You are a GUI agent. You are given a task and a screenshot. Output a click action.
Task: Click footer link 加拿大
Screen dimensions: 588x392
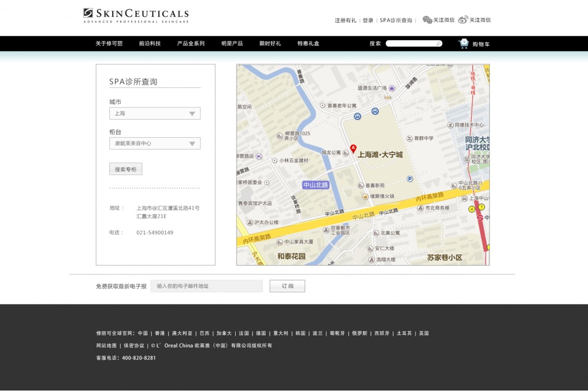click(224, 333)
